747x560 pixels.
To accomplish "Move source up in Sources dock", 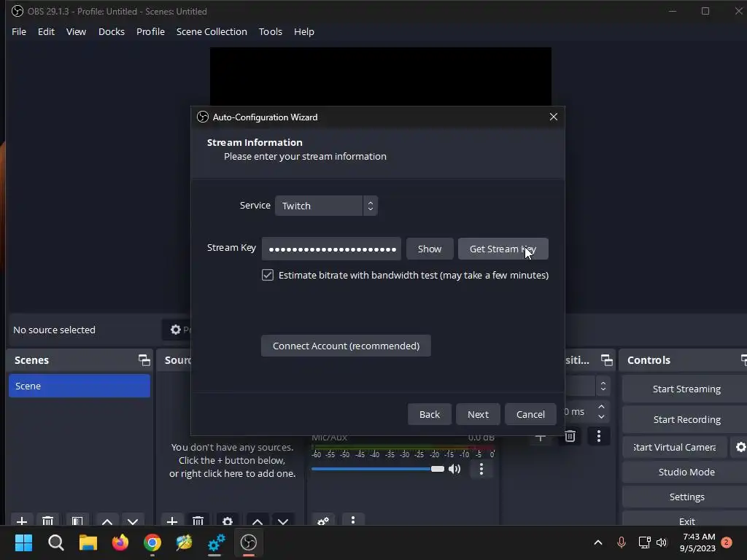I will coord(258,521).
